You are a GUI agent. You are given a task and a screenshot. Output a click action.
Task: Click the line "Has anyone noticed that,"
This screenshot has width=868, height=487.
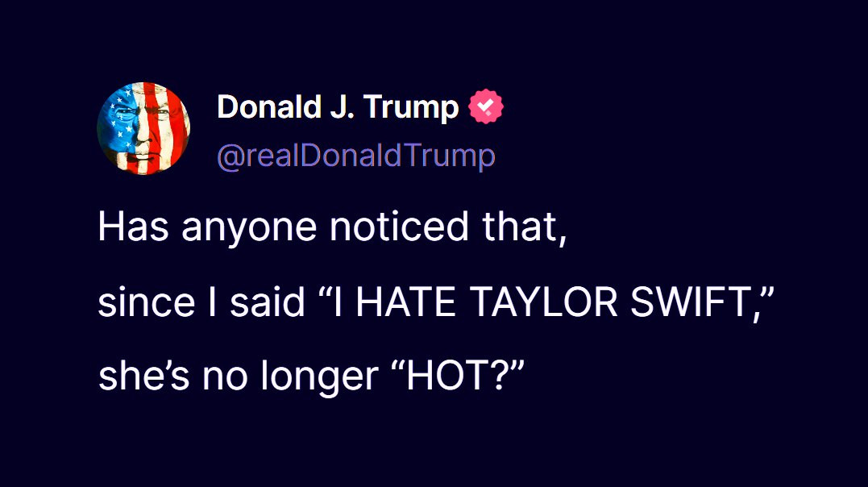tap(332, 227)
